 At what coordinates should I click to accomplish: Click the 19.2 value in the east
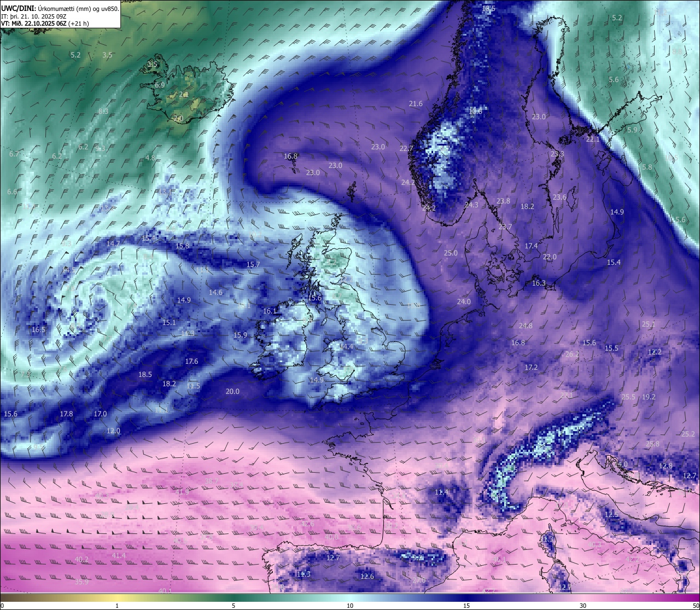[x=649, y=397]
